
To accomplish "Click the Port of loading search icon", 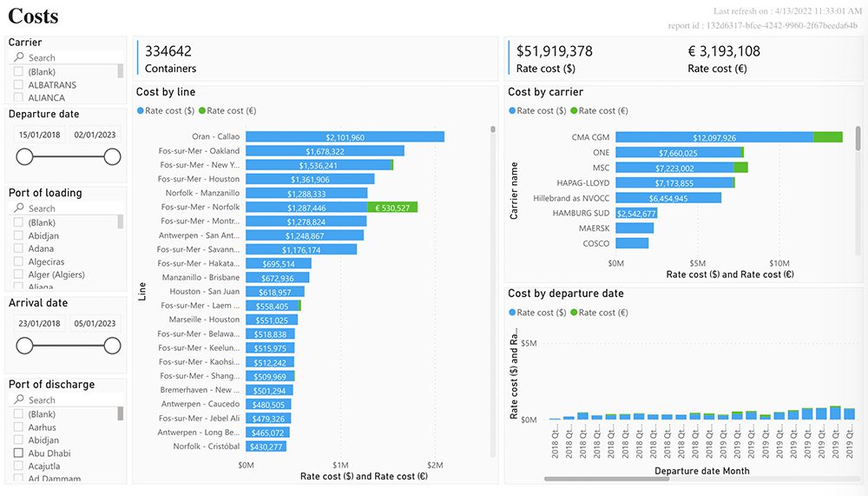I will (x=19, y=208).
